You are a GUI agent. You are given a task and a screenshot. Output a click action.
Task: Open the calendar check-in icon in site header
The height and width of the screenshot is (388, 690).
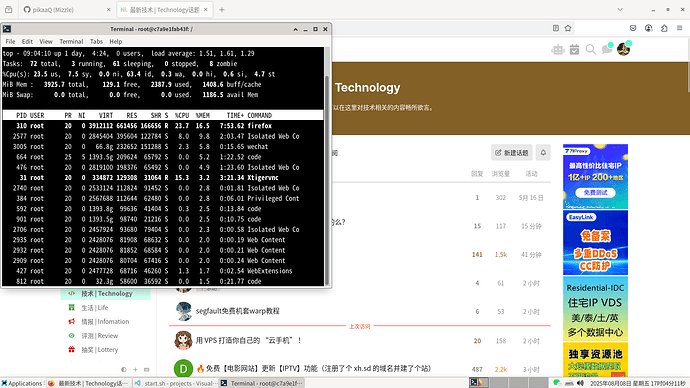click(574, 49)
